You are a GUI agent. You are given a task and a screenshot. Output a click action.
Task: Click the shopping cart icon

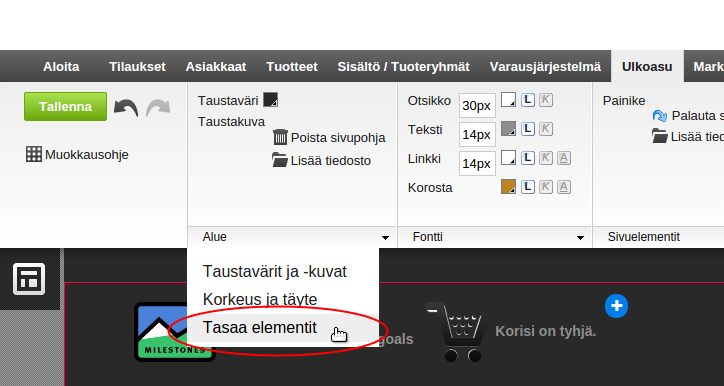coord(455,331)
